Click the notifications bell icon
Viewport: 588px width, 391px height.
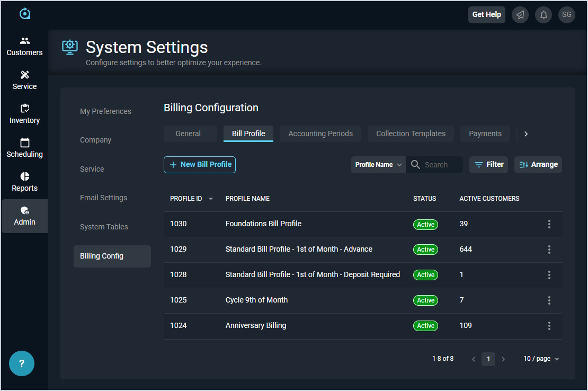tap(544, 15)
